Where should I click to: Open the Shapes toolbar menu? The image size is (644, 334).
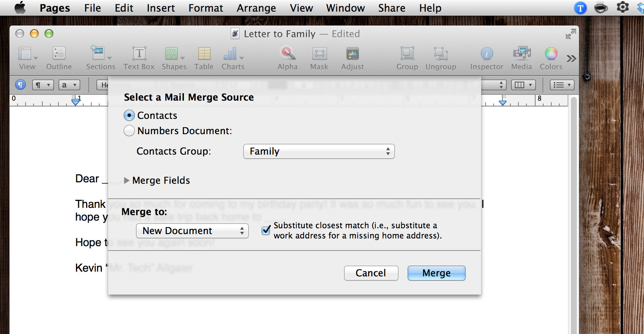click(174, 58)
